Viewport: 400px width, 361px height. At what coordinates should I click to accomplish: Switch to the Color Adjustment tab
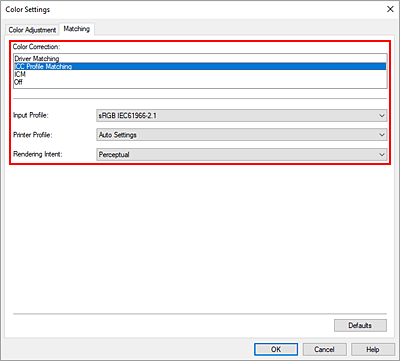point(32,30)
